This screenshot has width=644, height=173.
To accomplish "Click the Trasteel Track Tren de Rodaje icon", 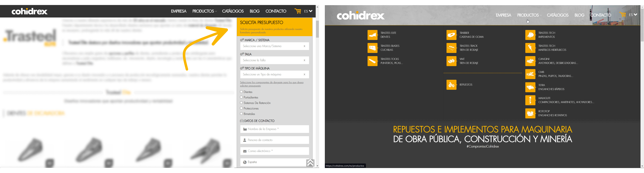I will pyautogui.click(x=451, y=48).
